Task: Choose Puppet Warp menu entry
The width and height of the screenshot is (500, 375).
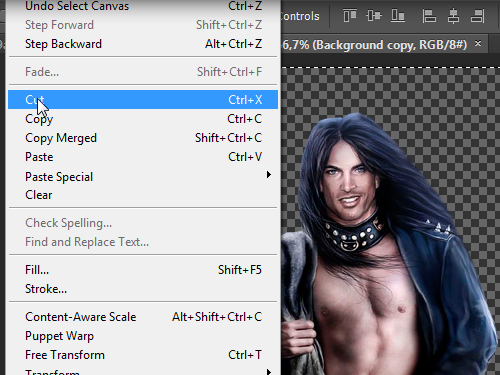Action: click(143, 336)
